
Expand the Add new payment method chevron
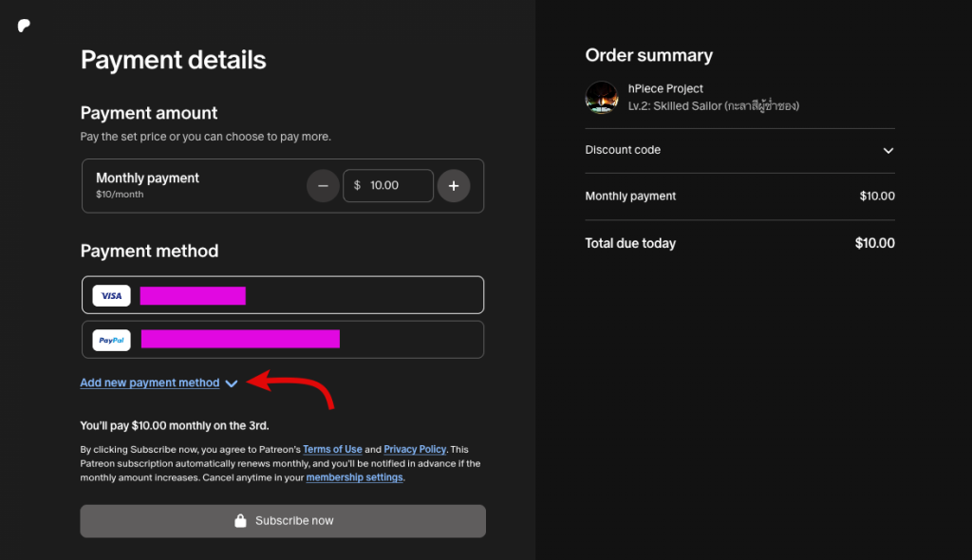tap(232, 383)
